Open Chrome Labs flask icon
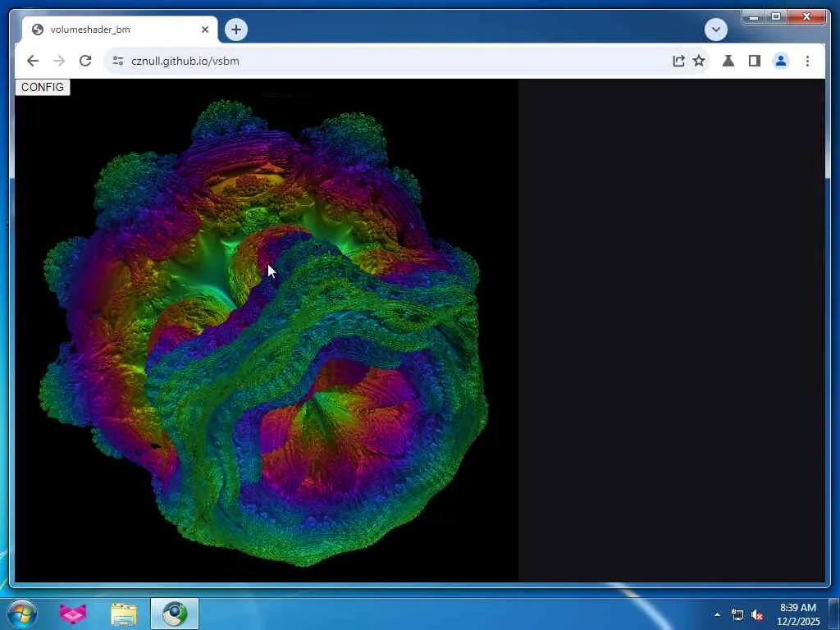The width and height of the screenshot is (840, 630). coord(728,61)
